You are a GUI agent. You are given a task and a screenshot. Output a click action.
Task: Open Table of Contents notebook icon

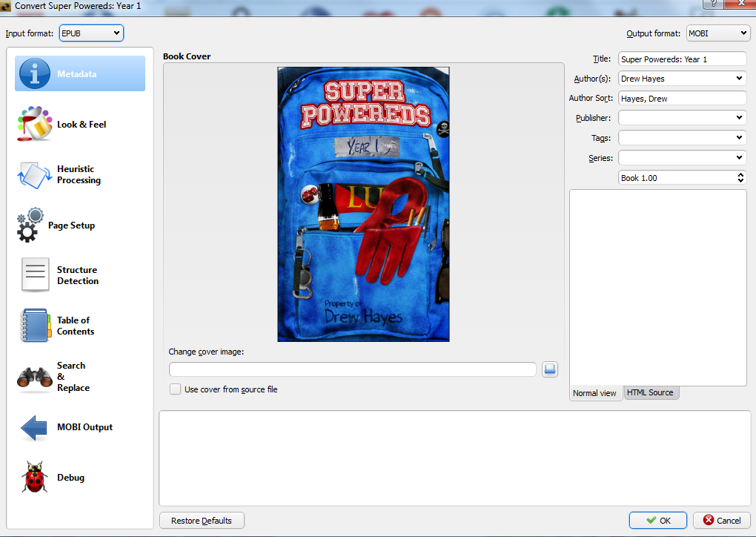point(35,326)
